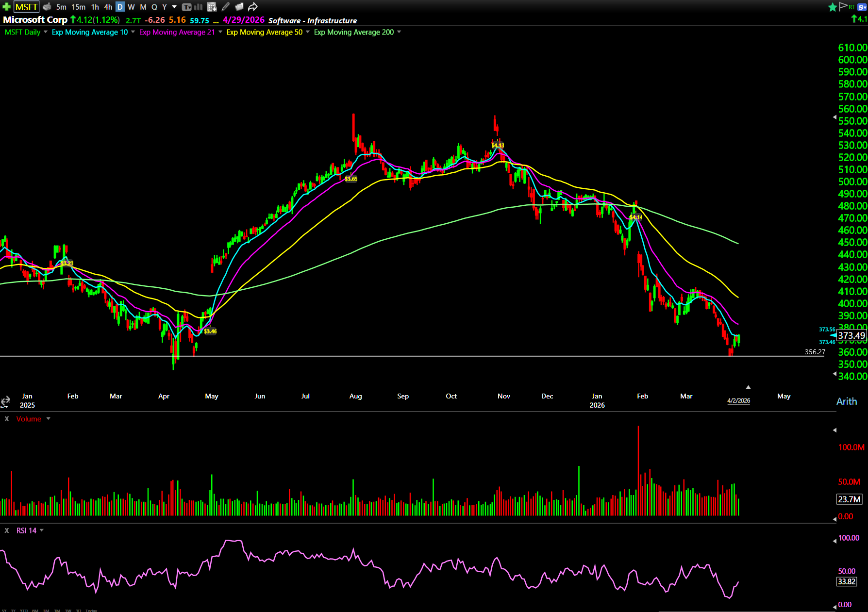
Task: Select the 15m timeframe
Action: (78, 7)
